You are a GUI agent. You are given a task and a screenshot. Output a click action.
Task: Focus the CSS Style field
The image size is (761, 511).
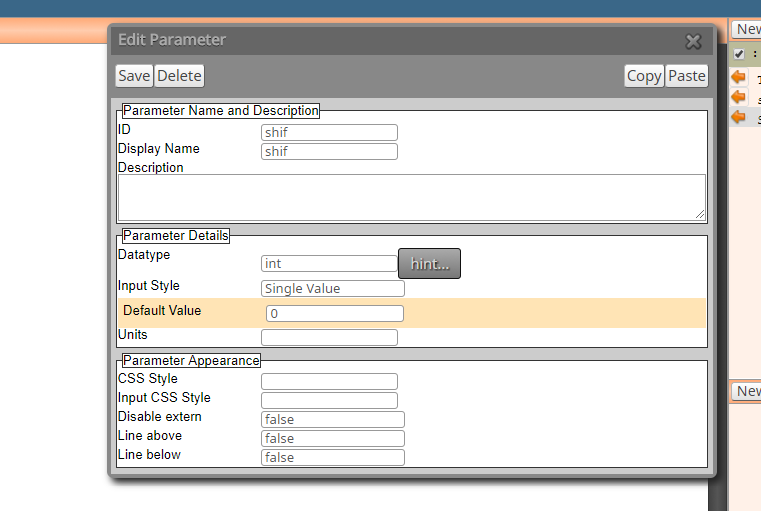(x=330, y=381)
